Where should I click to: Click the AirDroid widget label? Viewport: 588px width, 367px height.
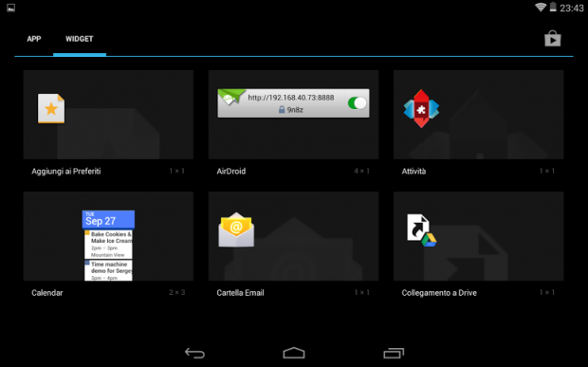coord(231,172)
